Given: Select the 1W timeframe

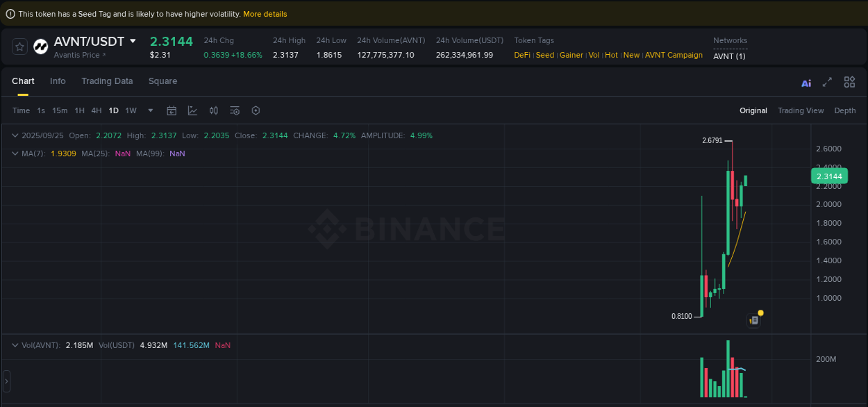Looking at the screenshot, I should pos(131,110).
